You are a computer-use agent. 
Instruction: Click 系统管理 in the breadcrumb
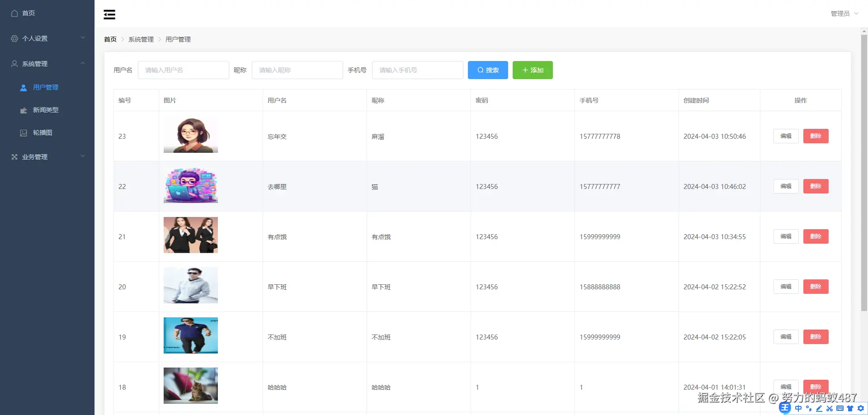click(141, 39)
